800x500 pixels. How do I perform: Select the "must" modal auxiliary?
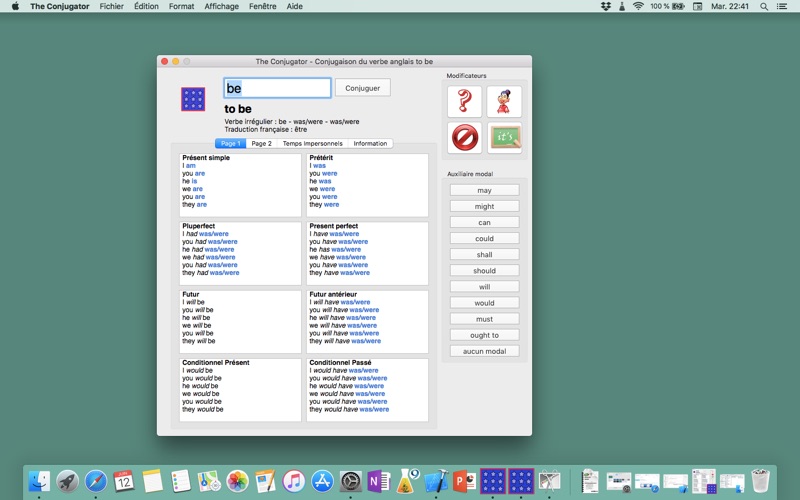(484, 319)
